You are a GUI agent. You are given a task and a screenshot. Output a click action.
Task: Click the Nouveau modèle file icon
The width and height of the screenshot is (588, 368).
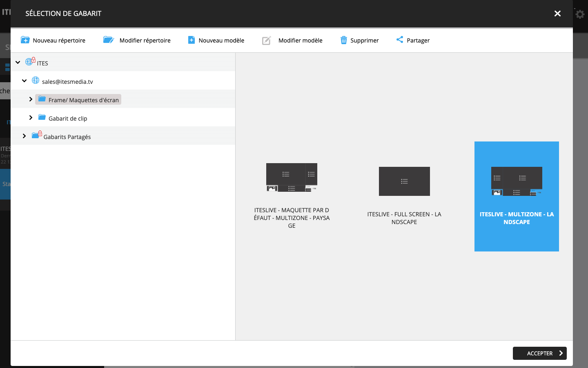click(191, 40)
